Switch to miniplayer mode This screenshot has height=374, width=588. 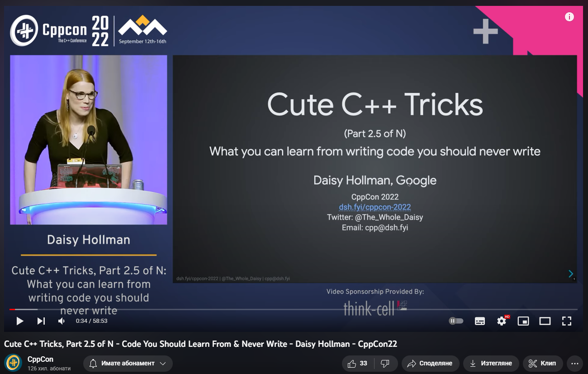click(x=523, y=321)
